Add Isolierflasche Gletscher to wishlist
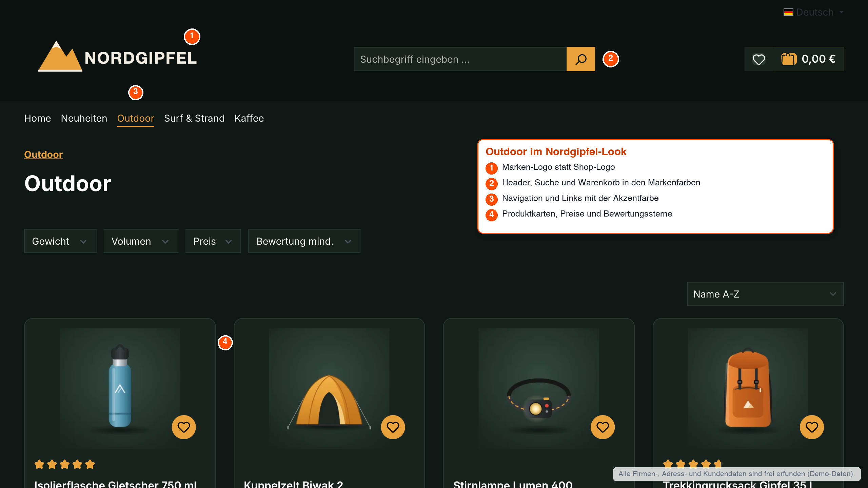Image resolution: width=868 pixels, height=488 pixels. (x=184, y=427)
